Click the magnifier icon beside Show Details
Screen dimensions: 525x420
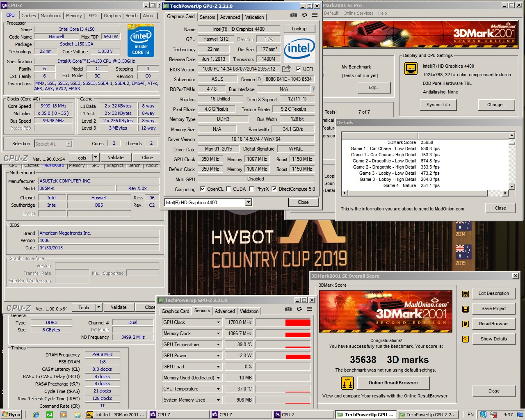[466, 339]
